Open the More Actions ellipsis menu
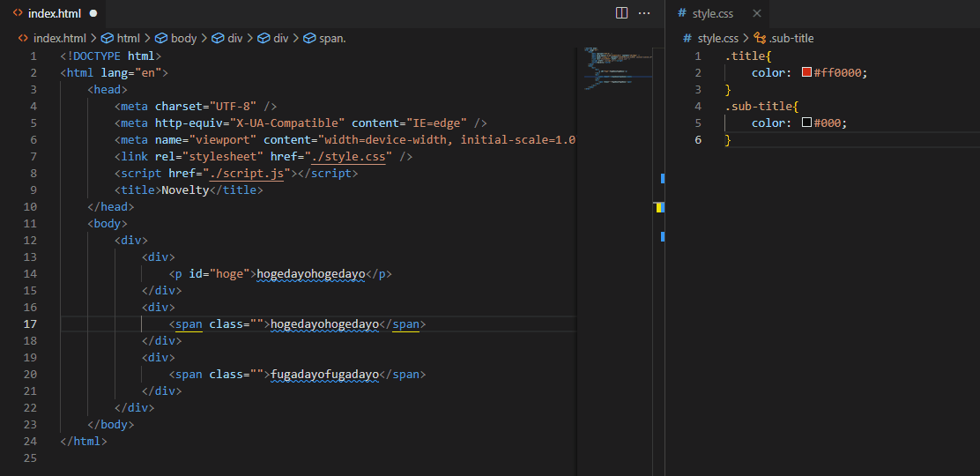 tap(644, 13)
